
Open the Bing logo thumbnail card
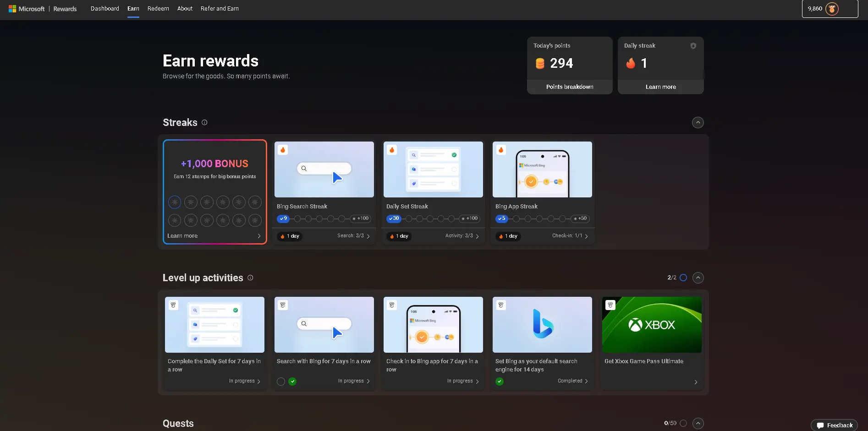(x=542, y=325)
